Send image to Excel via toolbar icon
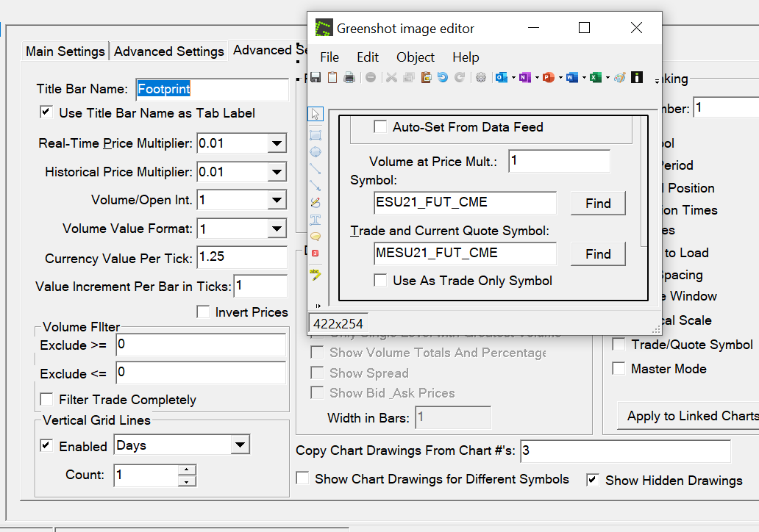Viewport: 759px width, 532px height. tap(596, 77)
